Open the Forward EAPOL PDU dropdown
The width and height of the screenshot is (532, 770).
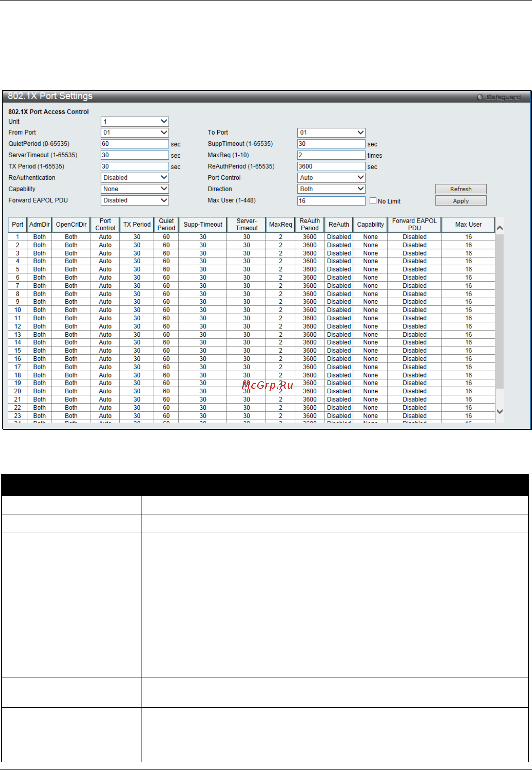(135, 200)
